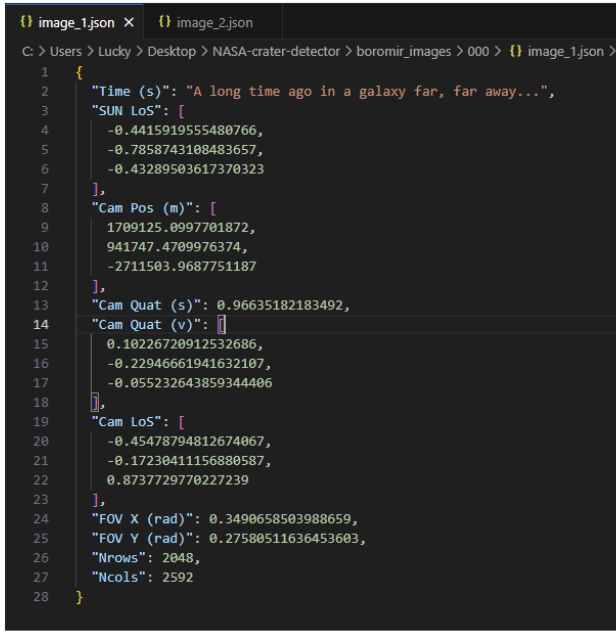Click the JSON braces icon on image_1.json tab
The height and width of the screenshot is (634, 616).
pyautogui.click(x=26, y=22)
